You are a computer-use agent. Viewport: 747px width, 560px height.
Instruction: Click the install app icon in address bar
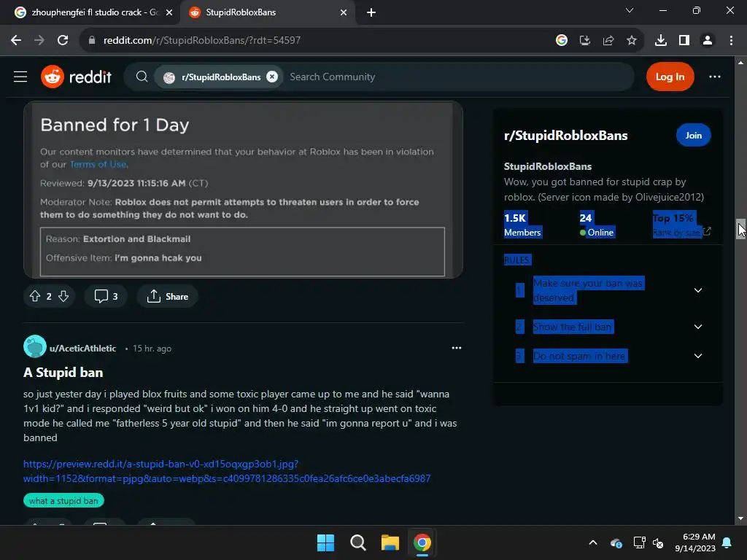pos(585,41)
